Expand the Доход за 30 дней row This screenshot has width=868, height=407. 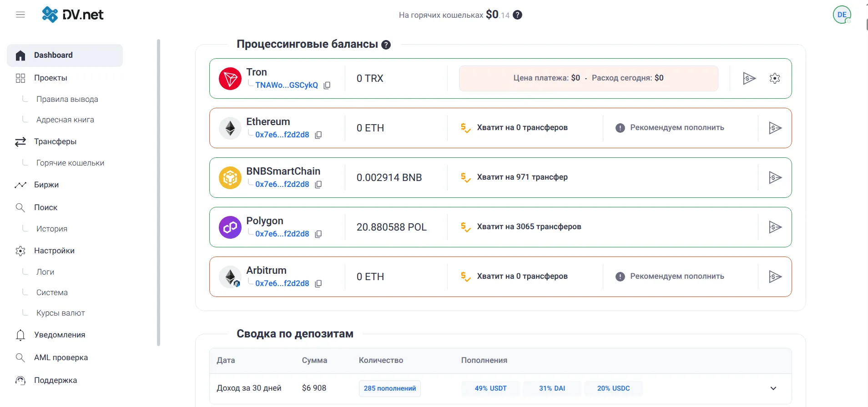coord(773,388)
